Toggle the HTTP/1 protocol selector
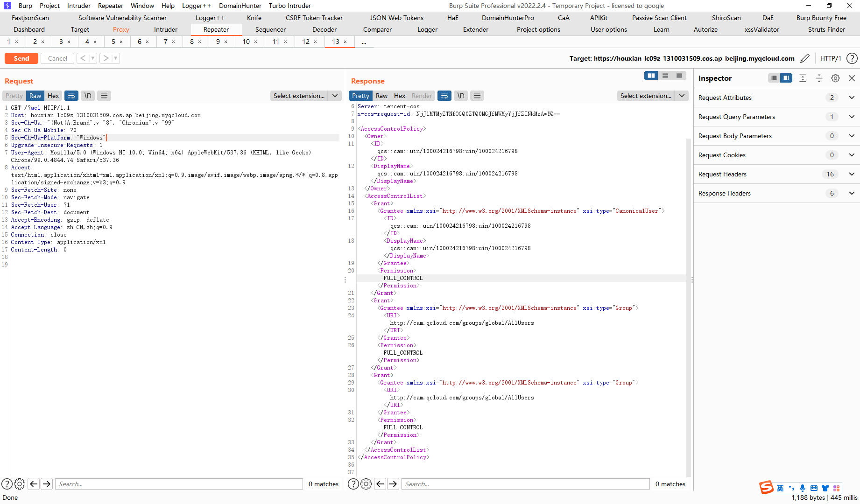 tap(831, 58)
